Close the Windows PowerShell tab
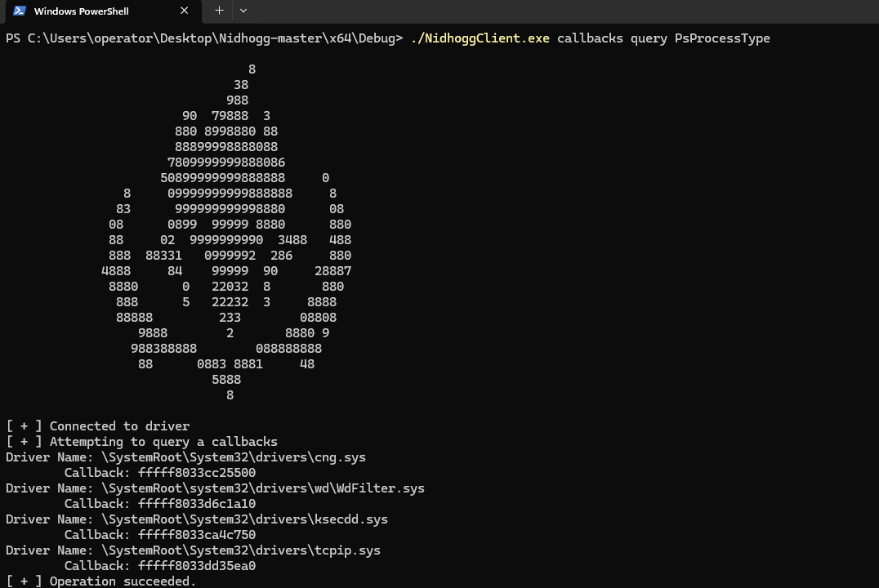Screen dimensions: 879x588 184,11
